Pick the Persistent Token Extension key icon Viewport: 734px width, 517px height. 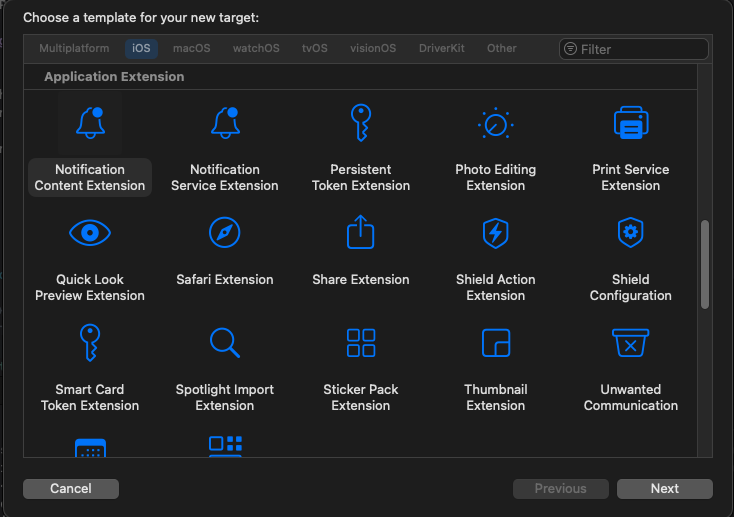(x=361, y=123)
